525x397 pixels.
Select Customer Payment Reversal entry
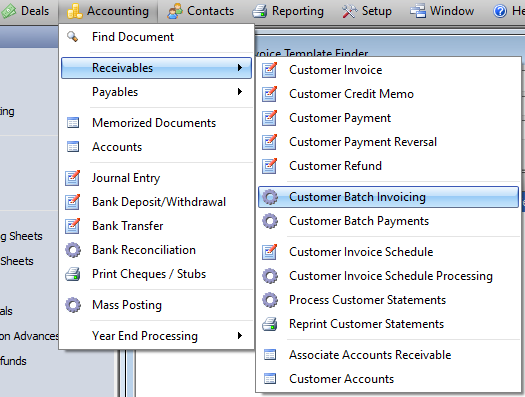[388, 142]
